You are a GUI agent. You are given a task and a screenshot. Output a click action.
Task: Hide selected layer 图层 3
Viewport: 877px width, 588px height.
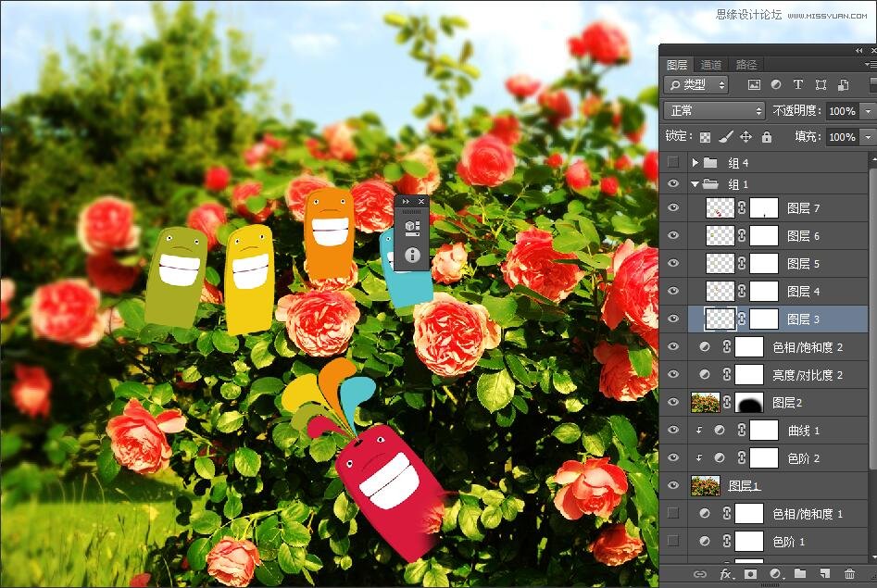673,319
